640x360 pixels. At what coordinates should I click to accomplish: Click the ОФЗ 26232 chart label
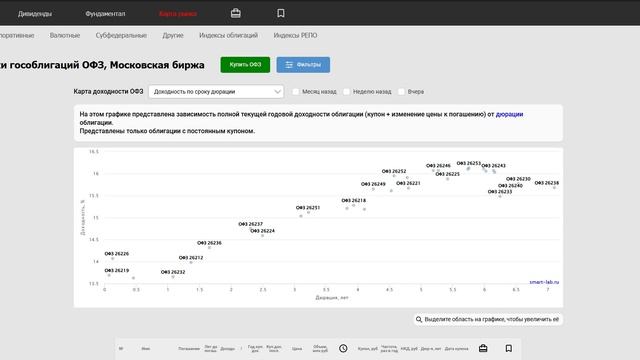pyautogui.click(x=173, y=272)
